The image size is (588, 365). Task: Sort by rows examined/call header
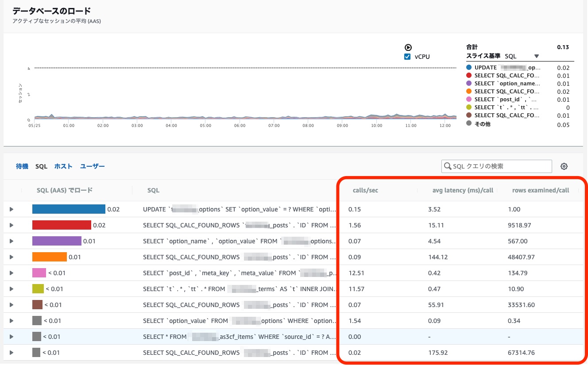541,190
